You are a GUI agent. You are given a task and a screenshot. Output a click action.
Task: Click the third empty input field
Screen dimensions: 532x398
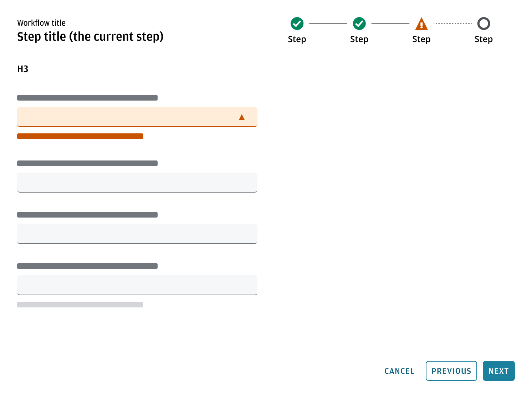[x=137, y=234]
